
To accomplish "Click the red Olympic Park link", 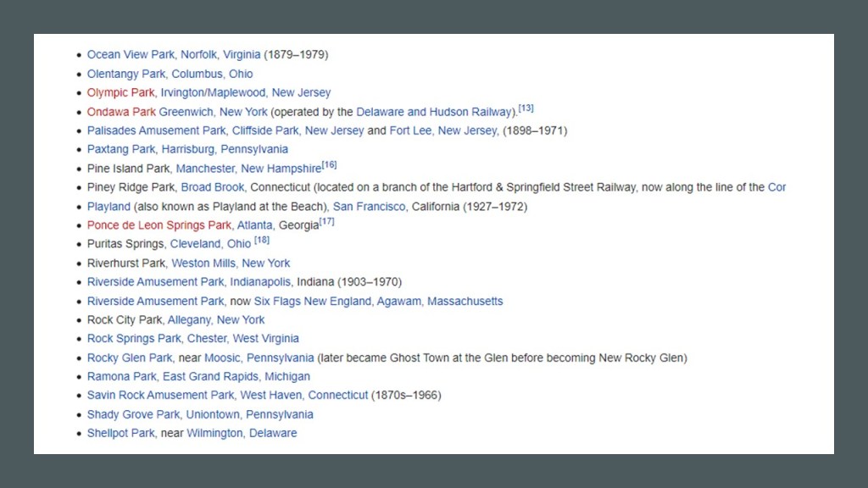I will 120,93.
